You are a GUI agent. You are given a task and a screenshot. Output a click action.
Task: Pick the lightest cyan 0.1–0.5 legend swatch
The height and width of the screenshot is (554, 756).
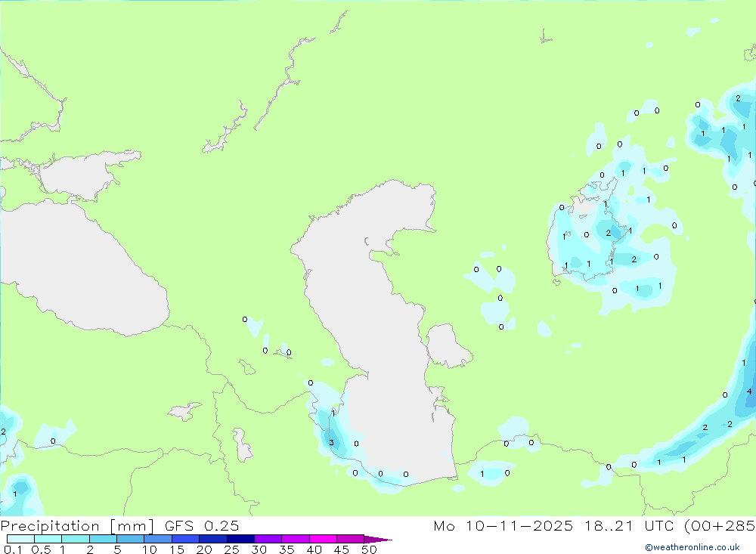coord(20,539)
